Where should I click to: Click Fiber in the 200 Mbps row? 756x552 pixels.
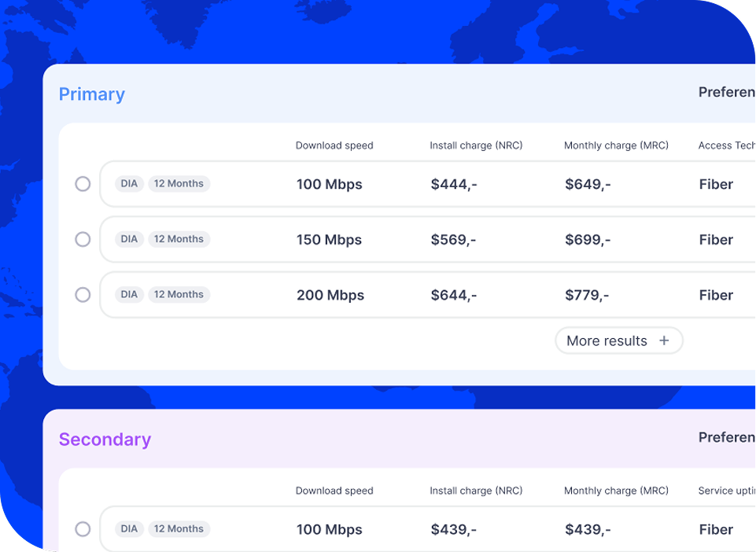[x=716, y=295]
